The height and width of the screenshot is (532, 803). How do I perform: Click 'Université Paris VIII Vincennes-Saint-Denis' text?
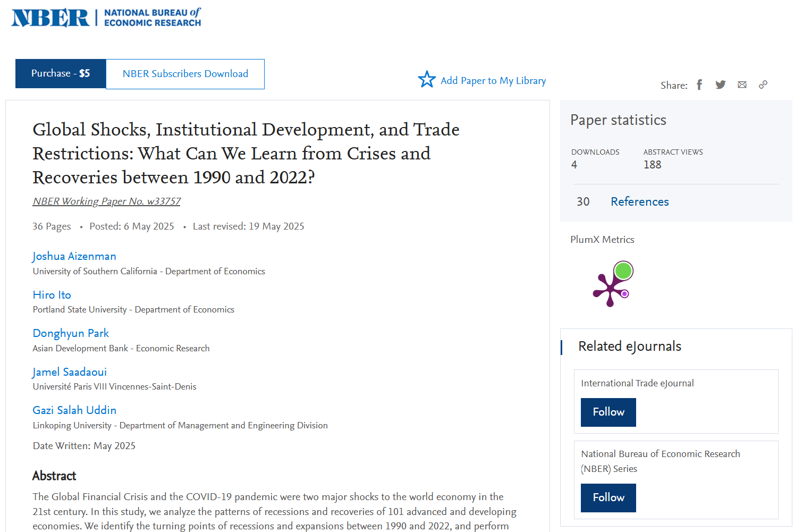115,386
